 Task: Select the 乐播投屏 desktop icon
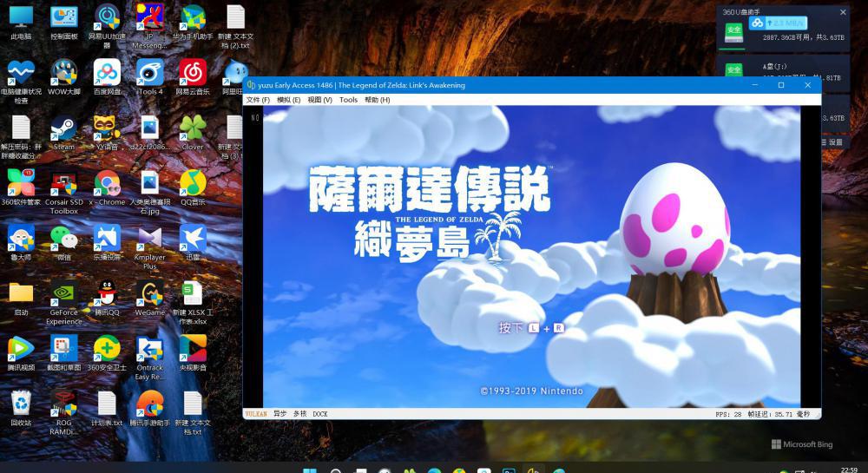click(x=107, y=243)
